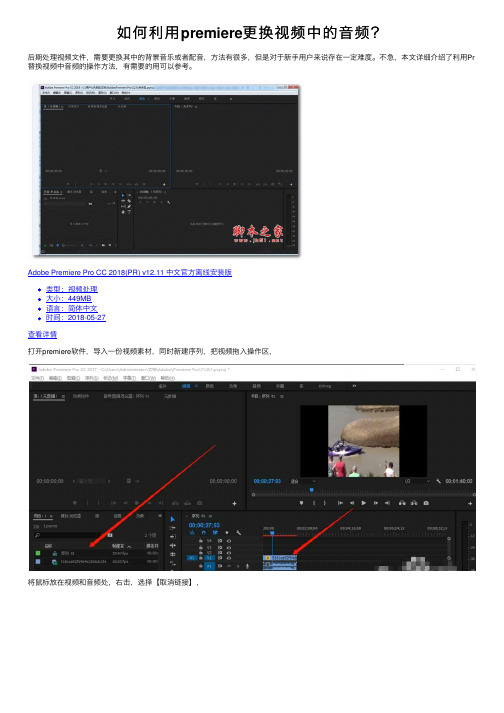This screenshot has width=504, height=713.
Task: Mute audio track A1 with M button
Action: [x=229, y=566]
